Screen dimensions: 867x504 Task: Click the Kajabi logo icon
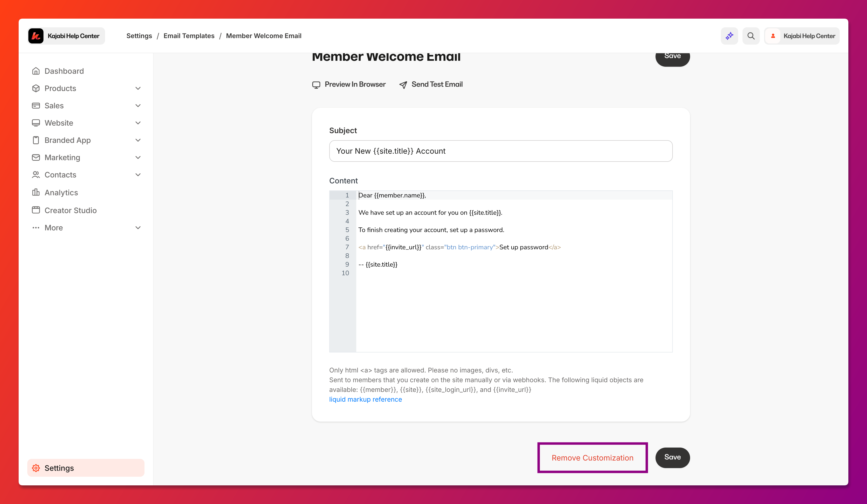pyautogui.click(x=36, y=36)
